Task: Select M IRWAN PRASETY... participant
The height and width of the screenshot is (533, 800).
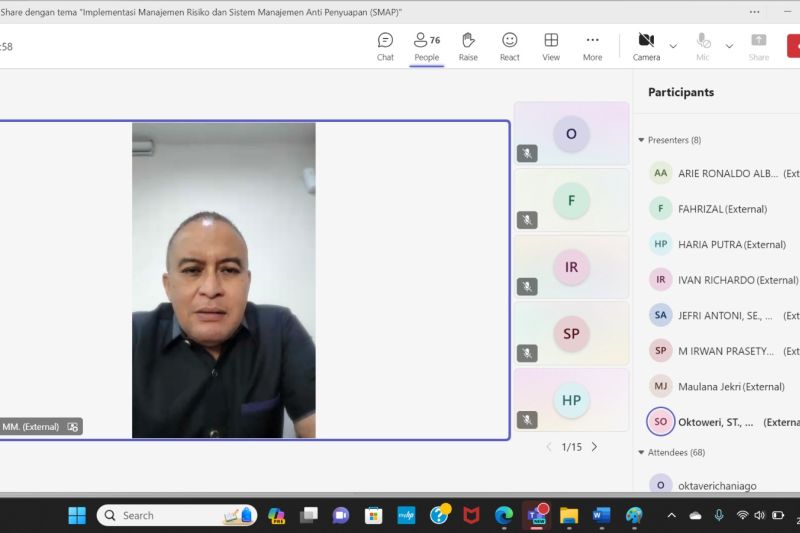Action: tap(723, 351)
